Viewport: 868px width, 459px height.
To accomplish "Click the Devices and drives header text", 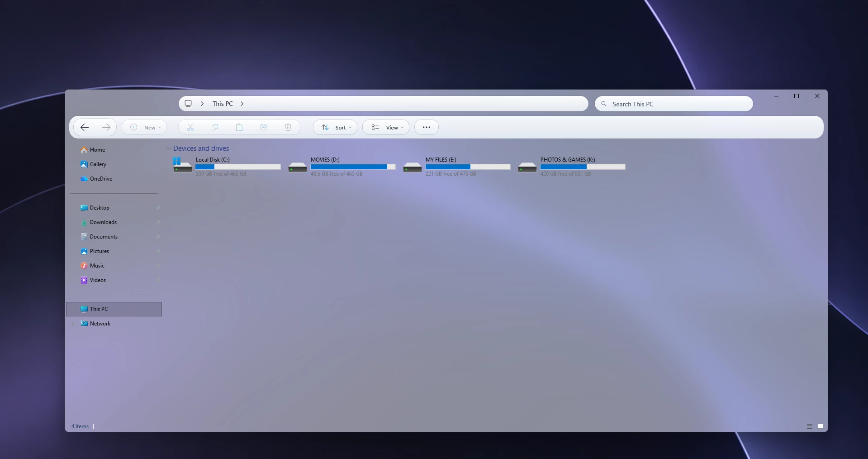I will (x=201, y=148).
